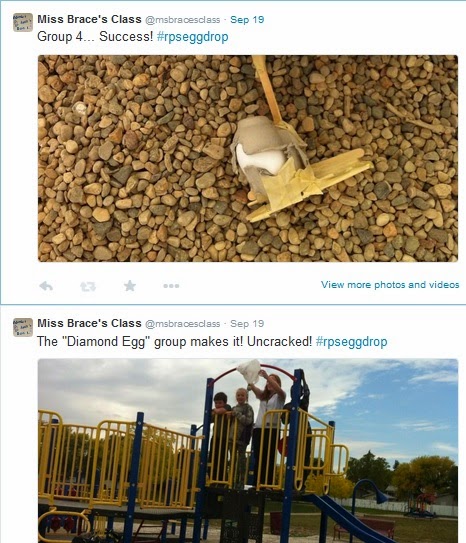Favorite the Group 4 tweet with star

click(x=130, y=286)
